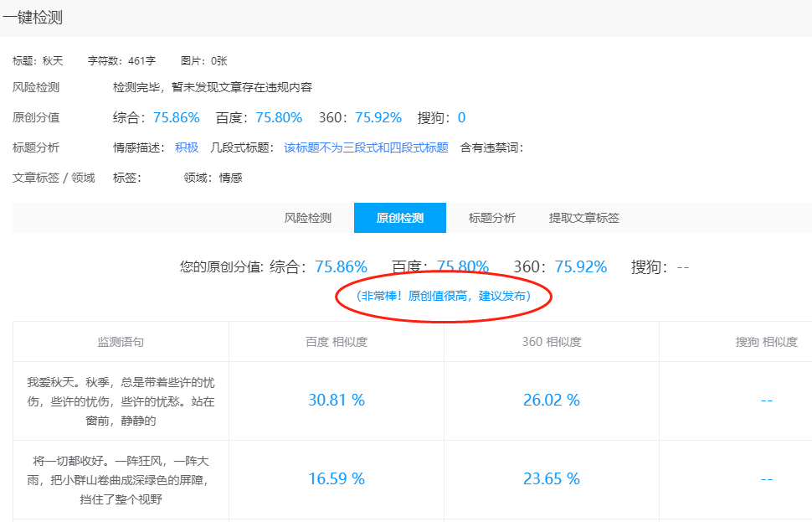Click the 30.81 % Baidu similarity value
812x522 pixels.
pos(337,401)
